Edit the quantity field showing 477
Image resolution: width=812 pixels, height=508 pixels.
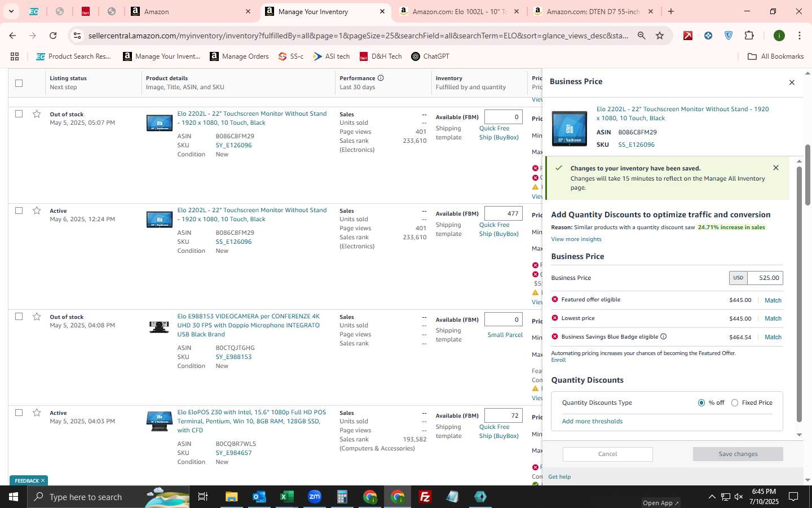[503, 213]
